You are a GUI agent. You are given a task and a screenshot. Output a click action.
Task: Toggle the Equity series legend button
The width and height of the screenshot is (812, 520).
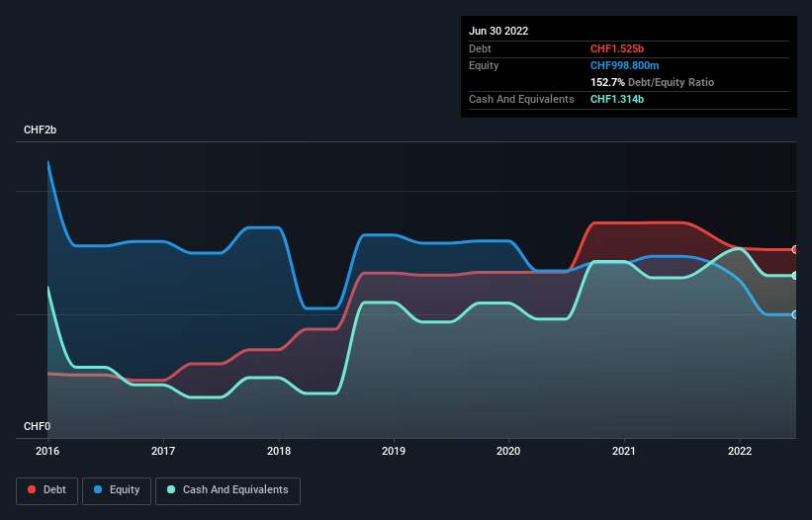click(117, 490)
